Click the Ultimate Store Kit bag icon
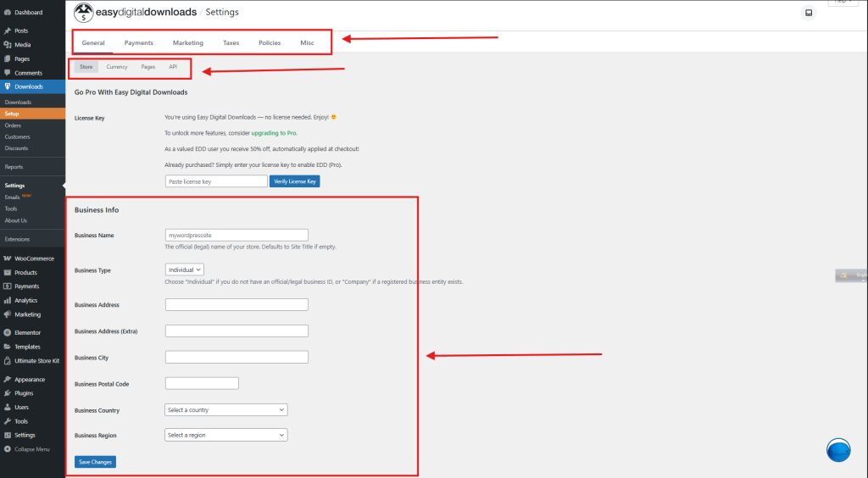The image size is (868, 478). tap(7, 361)
